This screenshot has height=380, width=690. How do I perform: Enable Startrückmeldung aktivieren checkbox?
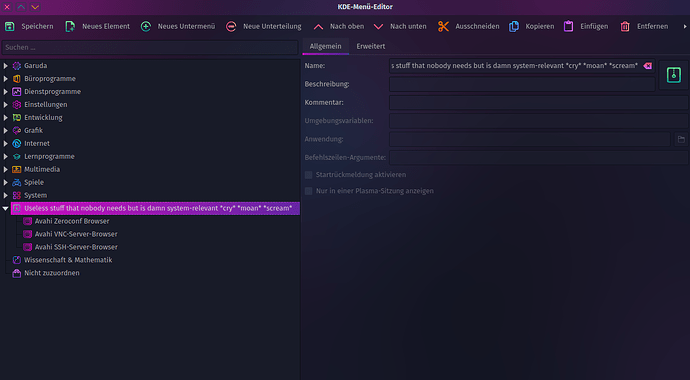[x=308, y=175]
